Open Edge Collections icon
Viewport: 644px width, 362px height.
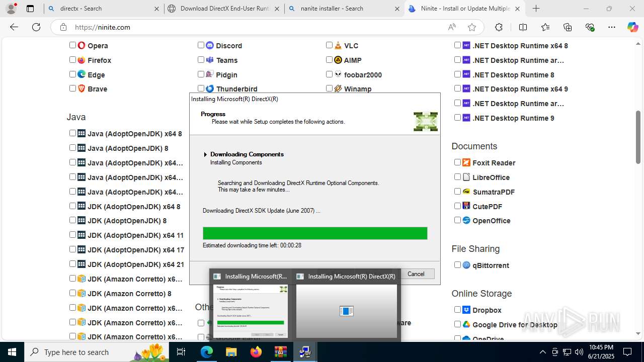pos(568,27)
